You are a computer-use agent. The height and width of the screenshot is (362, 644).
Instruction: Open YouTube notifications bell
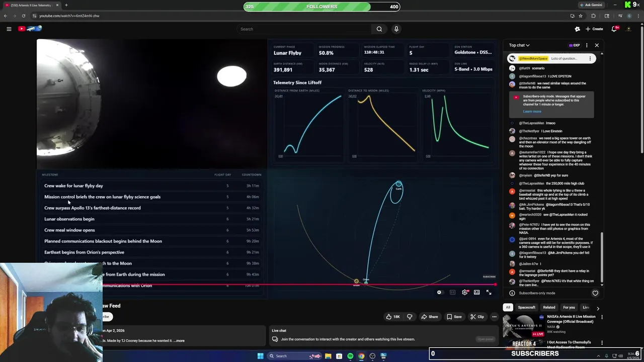click(x=614, y=29)
